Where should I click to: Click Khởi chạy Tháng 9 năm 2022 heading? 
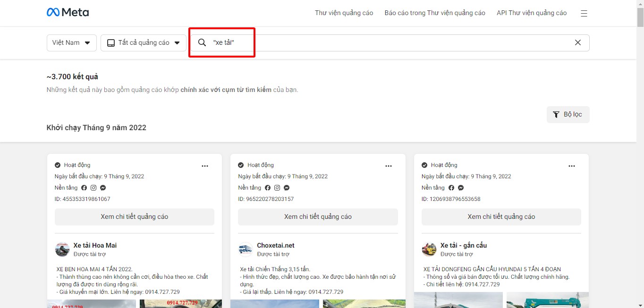[96, 128]
